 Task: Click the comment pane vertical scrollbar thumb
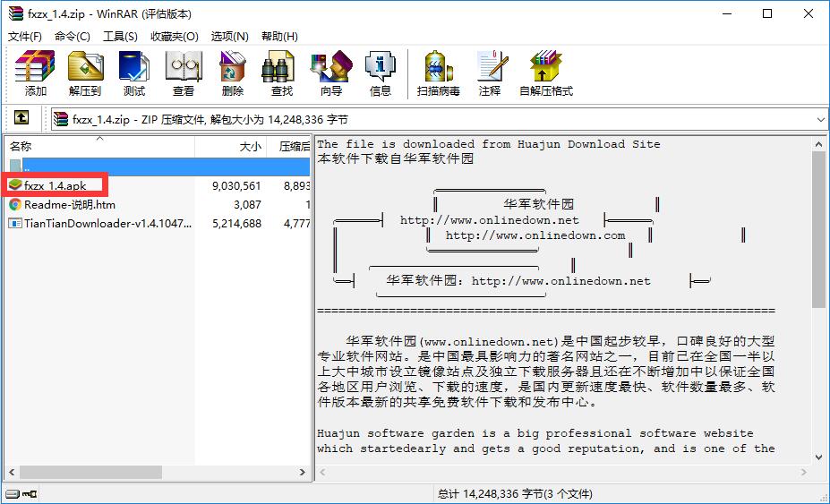tap(818, 228)
